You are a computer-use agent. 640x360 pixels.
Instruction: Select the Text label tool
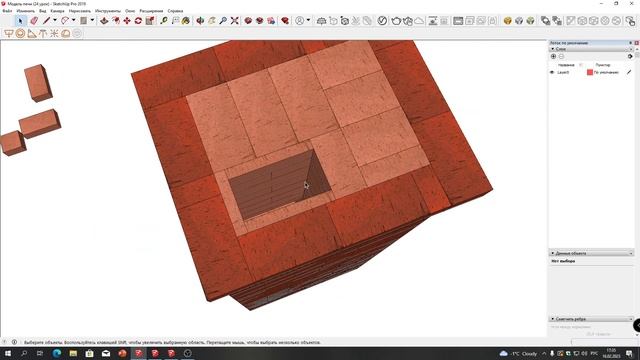coord(175,20)
